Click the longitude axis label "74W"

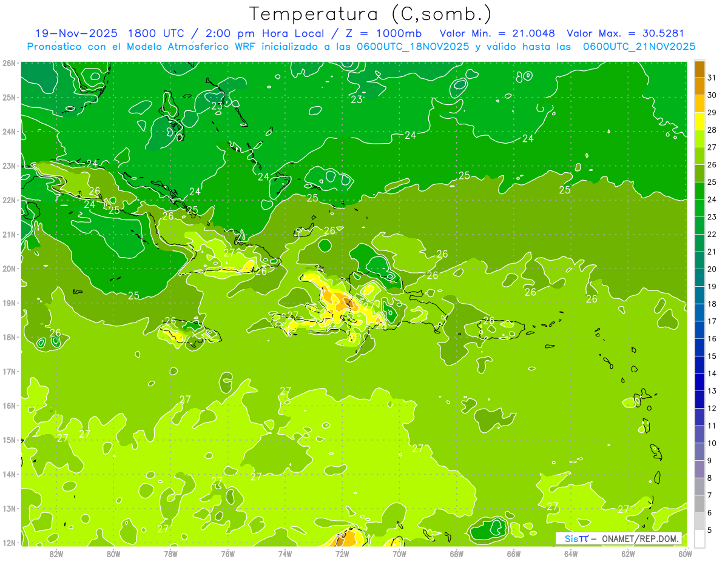285,554
